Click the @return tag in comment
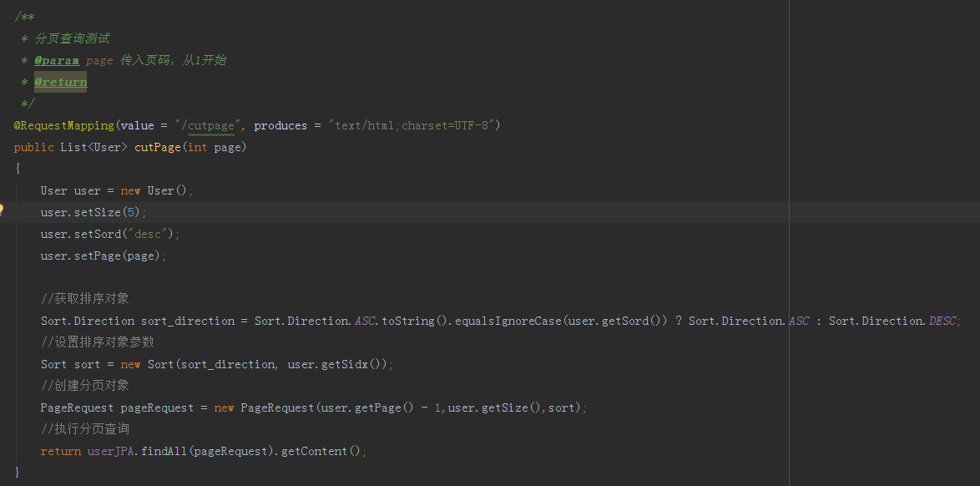980x486 pixels. coord(60,82)
